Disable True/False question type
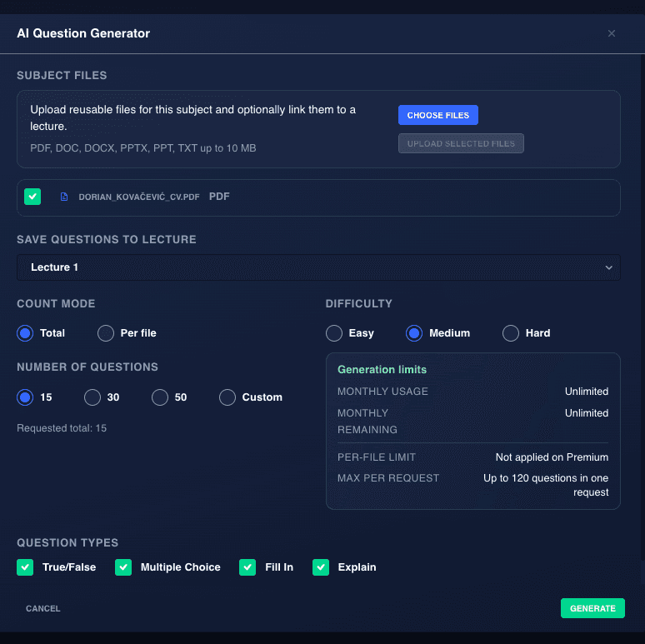The width and height of the screenshot is (645, 644). 25,567
